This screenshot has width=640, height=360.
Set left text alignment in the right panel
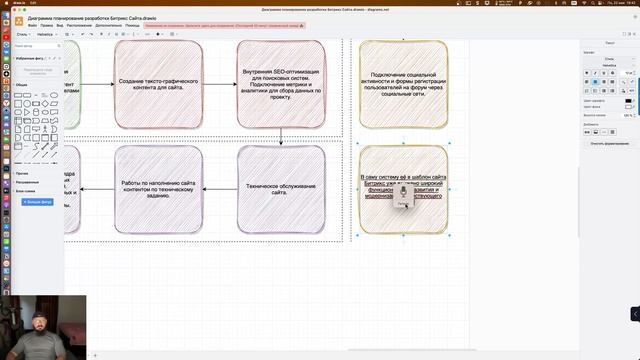pos(587,82)
